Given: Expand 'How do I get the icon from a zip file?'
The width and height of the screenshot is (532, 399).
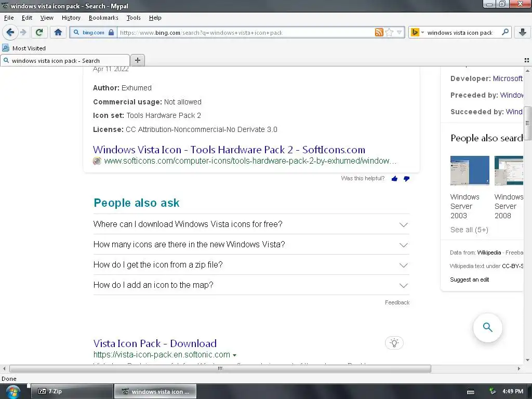Looking at the screenshot, I should point(251,265).
